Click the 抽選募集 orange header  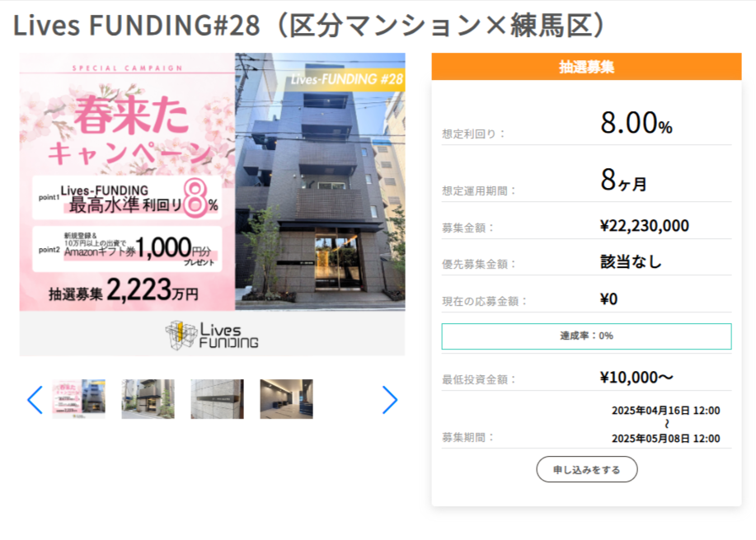point(586,67)
